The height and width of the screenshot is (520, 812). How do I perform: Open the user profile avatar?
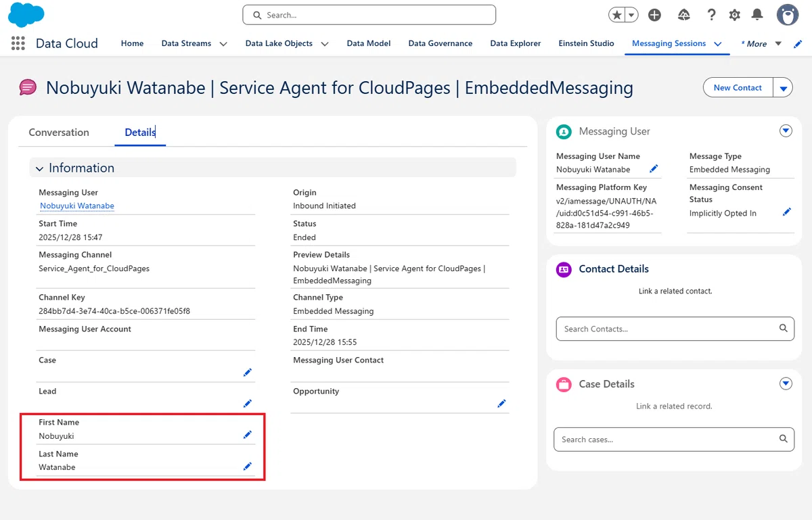point(787,14)
